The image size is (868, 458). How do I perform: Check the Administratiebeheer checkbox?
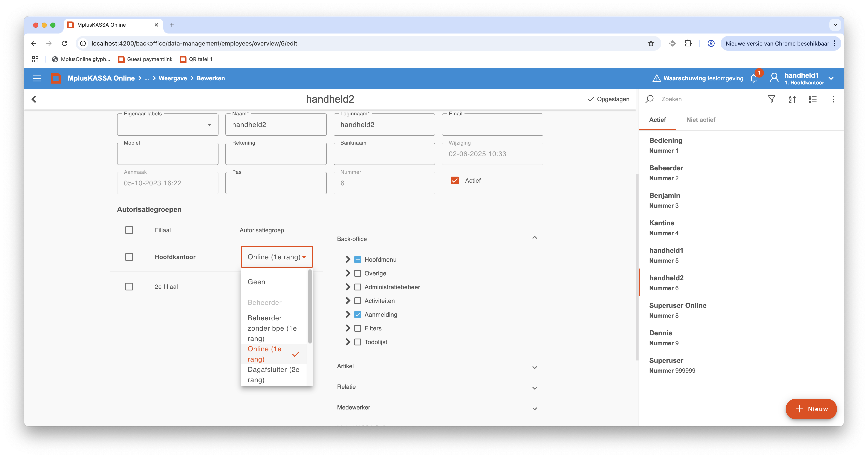point(358,287)
